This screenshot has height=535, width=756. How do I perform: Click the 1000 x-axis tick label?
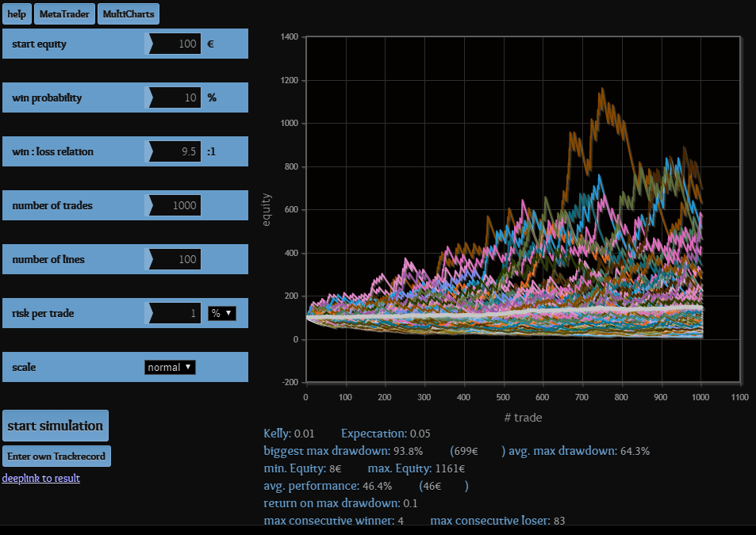700,397
